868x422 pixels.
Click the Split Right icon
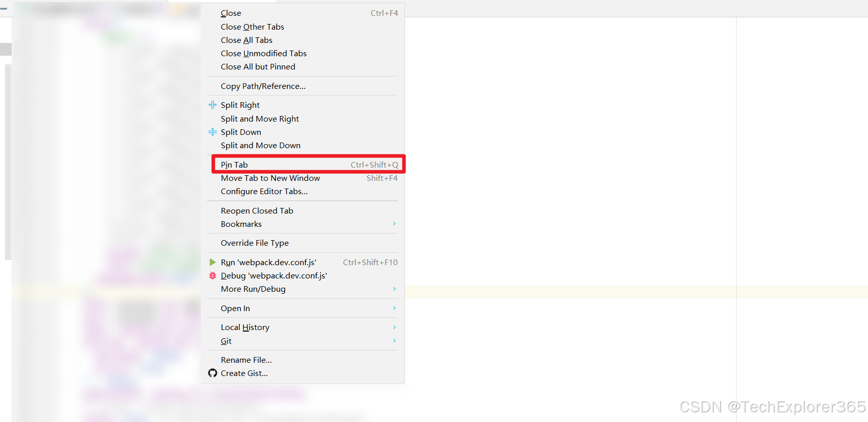tap(213, 105)
